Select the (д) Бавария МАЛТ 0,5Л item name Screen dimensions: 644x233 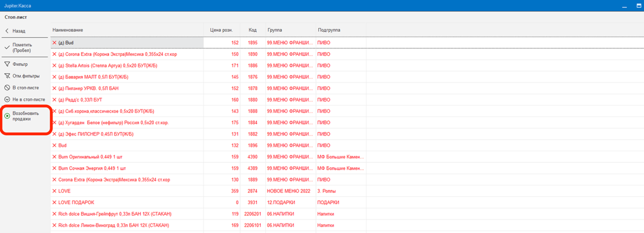pyautogui.click(x=93, y=77)
